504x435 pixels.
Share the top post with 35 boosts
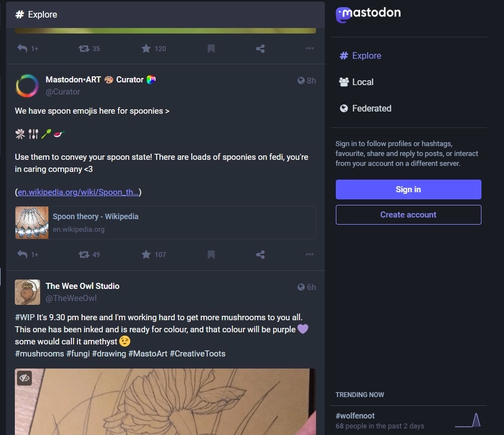pyautogui.click(x=261, y=48)
